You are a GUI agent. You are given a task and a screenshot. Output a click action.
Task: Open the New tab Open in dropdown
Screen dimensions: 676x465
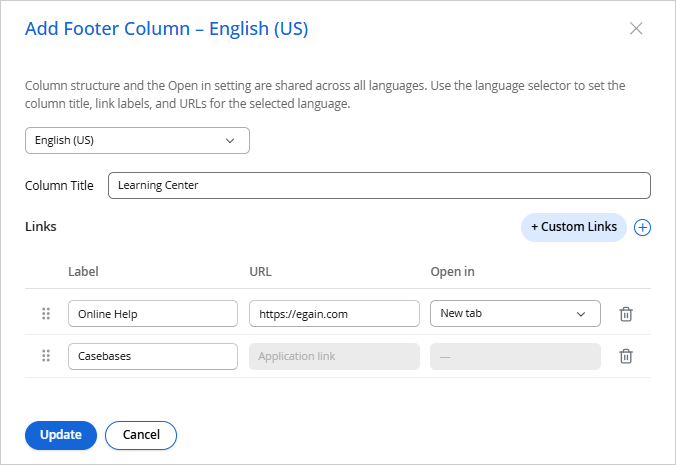[x=515, y=313]
